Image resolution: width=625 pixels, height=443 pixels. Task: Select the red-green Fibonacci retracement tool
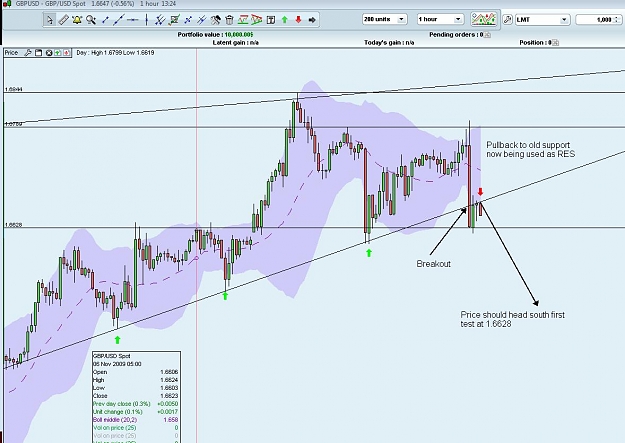(243, 20)
